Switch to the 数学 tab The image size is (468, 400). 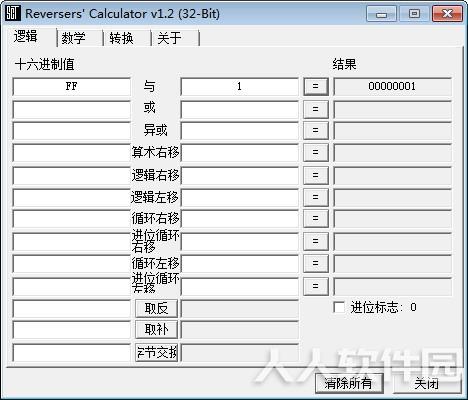point(73,38)
